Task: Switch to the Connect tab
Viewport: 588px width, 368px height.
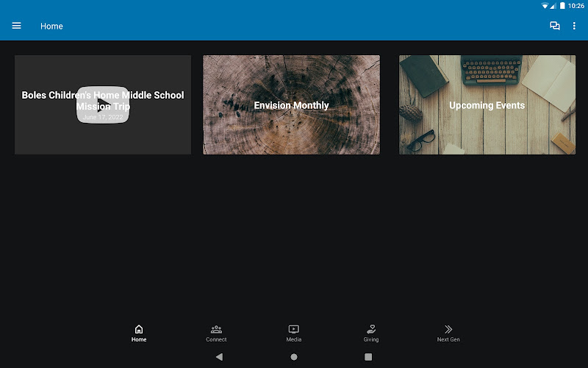Action: (216, 333)
